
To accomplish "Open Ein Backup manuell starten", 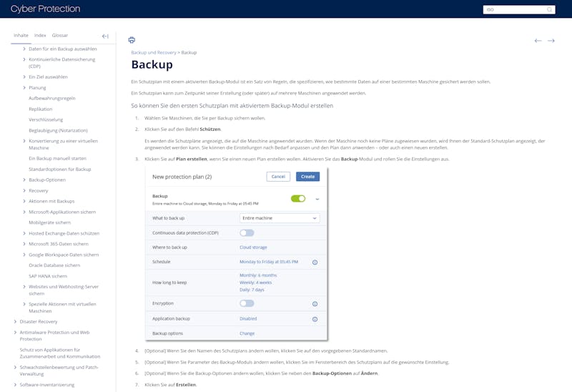I will [x=58, y=158].
